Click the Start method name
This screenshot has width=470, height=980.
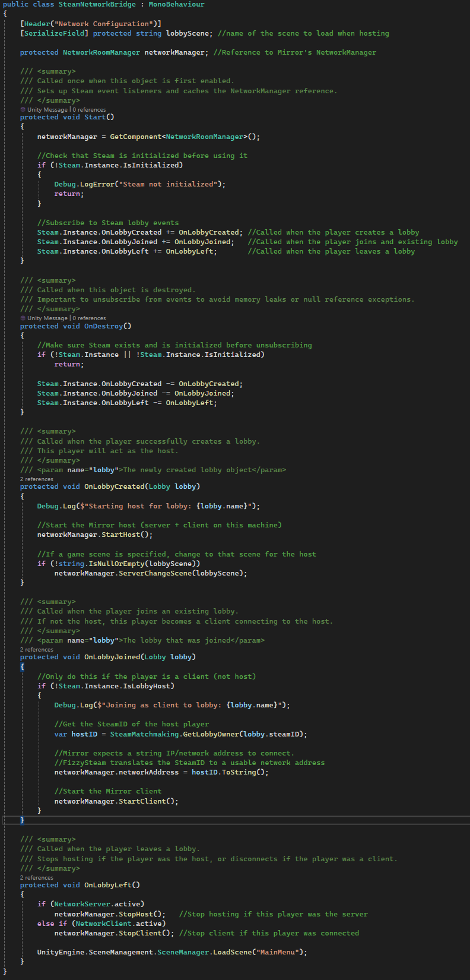95,117
